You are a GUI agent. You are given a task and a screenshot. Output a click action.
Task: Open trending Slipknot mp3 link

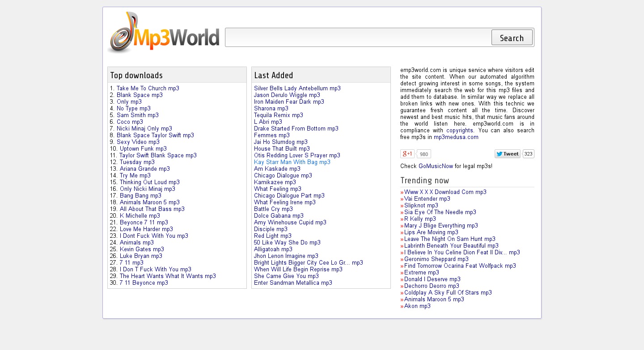point(421,206)
